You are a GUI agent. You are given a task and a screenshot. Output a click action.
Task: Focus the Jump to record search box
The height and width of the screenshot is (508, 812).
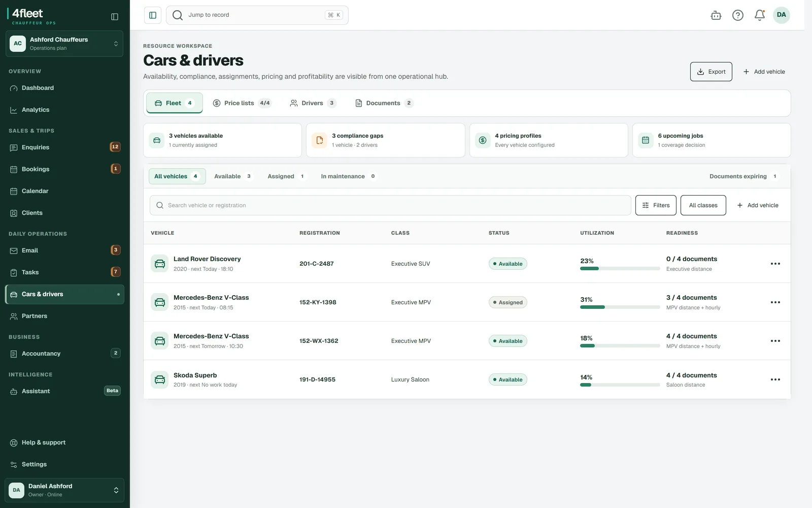(x=257, y=15)
